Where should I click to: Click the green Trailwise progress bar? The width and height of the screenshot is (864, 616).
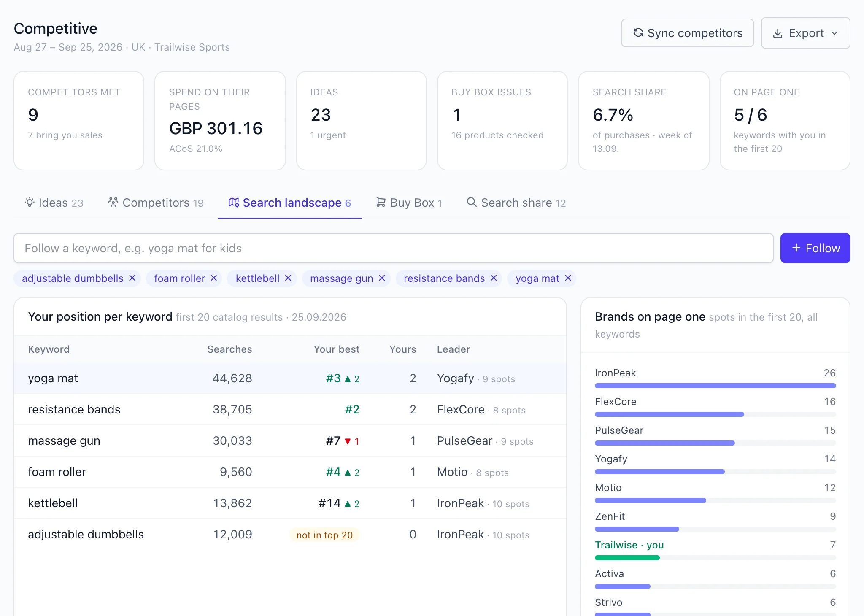pos(627,558)
